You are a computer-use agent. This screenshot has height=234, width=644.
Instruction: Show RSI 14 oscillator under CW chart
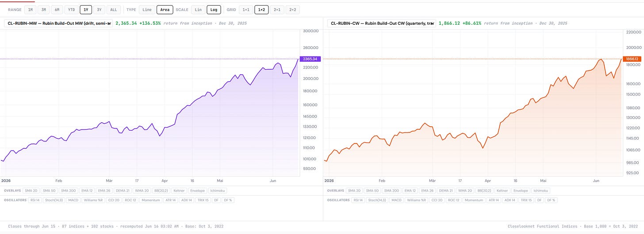pyautogui.click(x=358, y=200)
